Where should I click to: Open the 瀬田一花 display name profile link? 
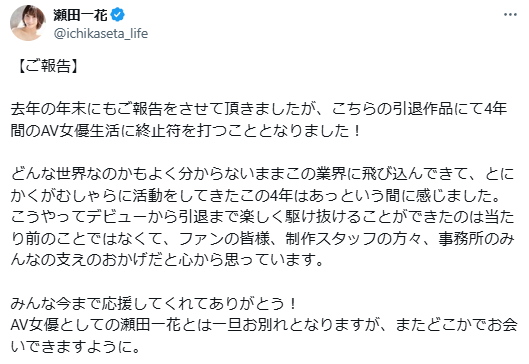tap(80, 15)
